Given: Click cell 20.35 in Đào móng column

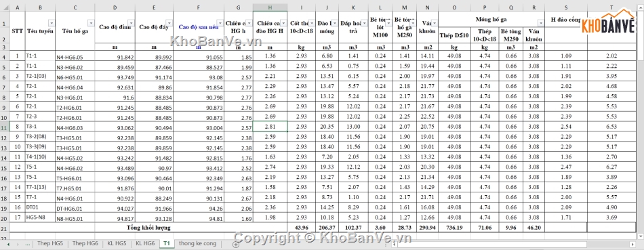Looking at the screenshot, I should [x=327, y=127].
